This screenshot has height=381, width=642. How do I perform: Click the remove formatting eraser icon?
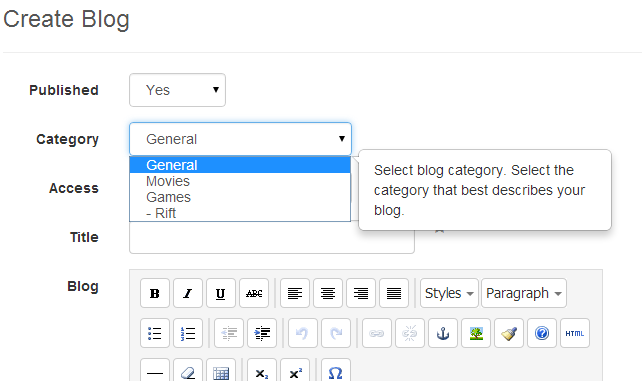click(188, 371)
